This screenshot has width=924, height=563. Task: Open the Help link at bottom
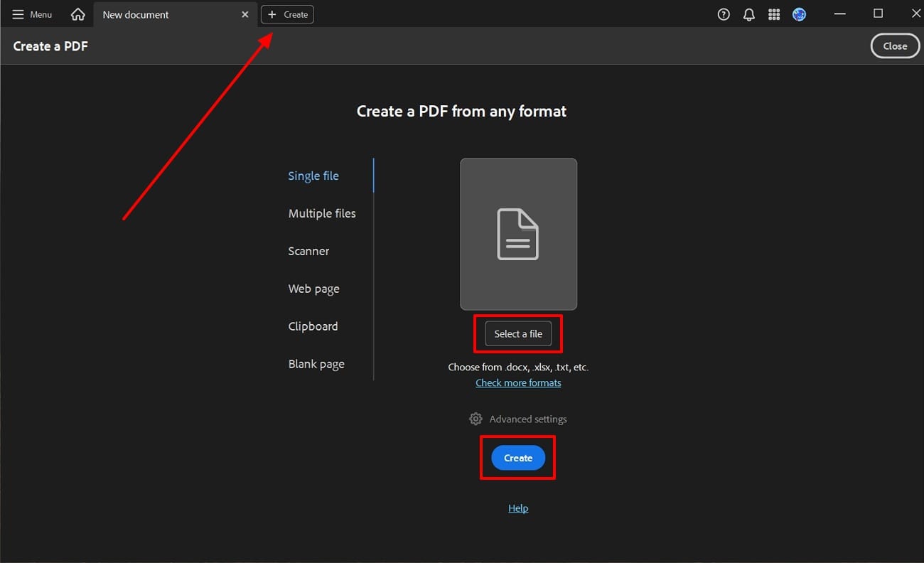518,508
